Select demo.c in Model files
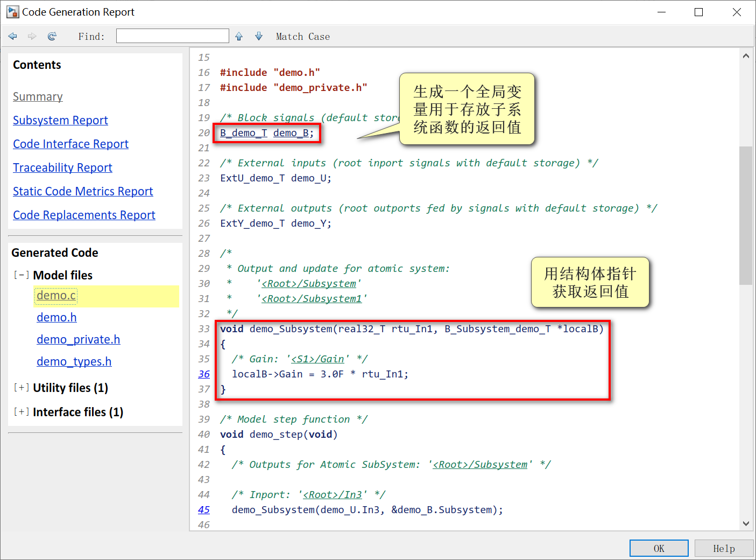Image resolution: width=756 pixels, height=560 pixels. pyautogui.click(x=56, y=296)
